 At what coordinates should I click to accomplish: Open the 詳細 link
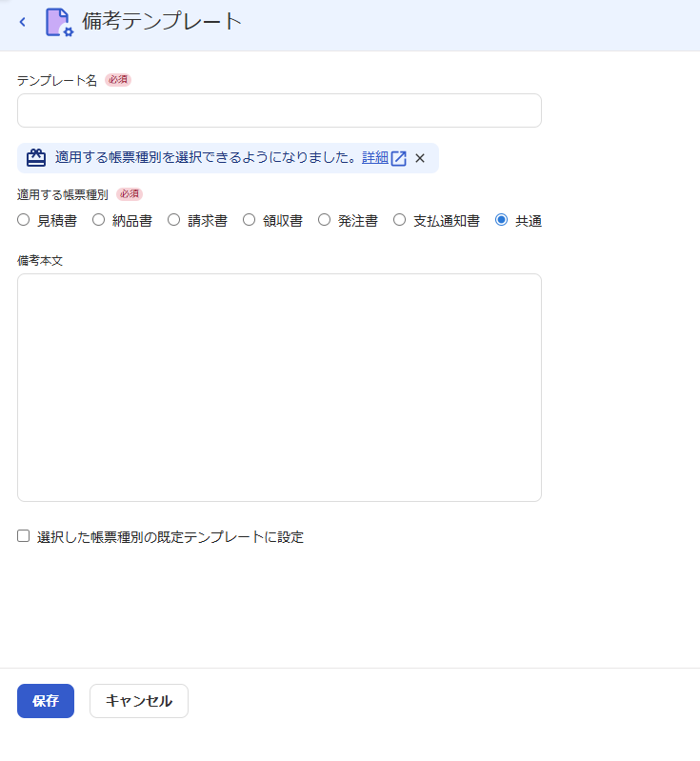click(x=374, y=158)
